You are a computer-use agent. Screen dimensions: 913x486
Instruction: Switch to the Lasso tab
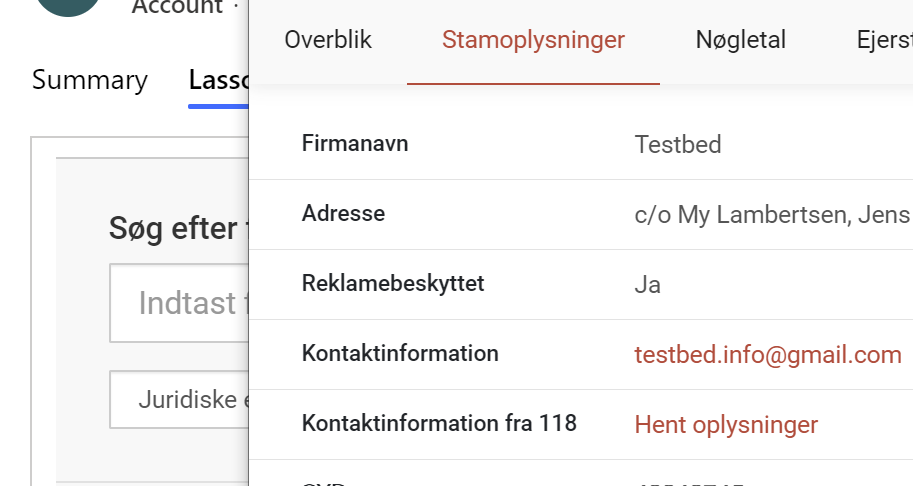click(218, 81)
